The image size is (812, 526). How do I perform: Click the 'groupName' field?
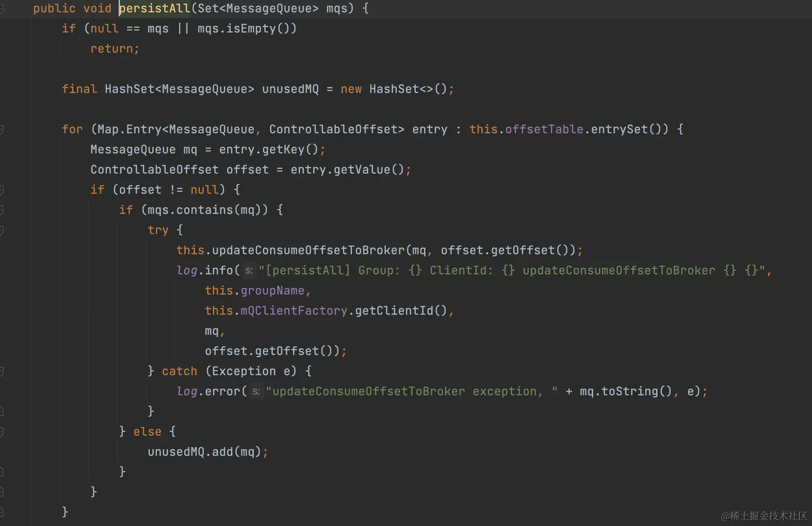pos(272,291)
